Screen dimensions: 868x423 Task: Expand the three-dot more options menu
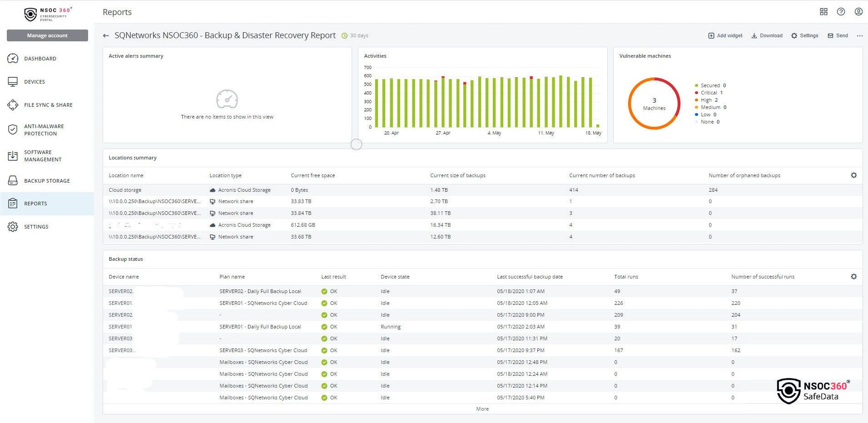859,35
